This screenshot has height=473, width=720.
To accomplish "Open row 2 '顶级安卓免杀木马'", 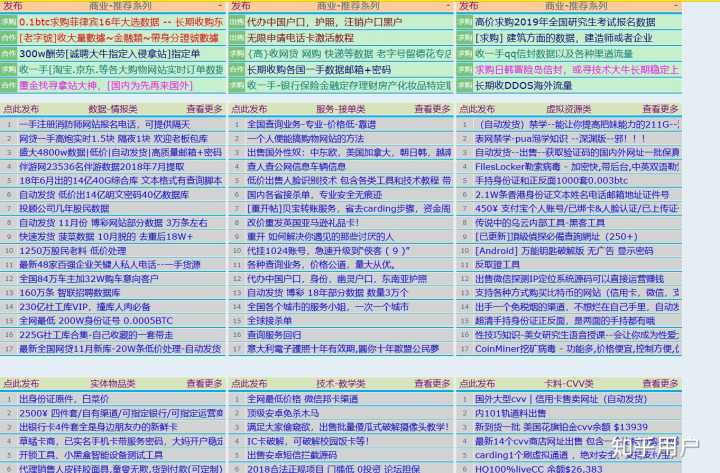I will [283, 413].
